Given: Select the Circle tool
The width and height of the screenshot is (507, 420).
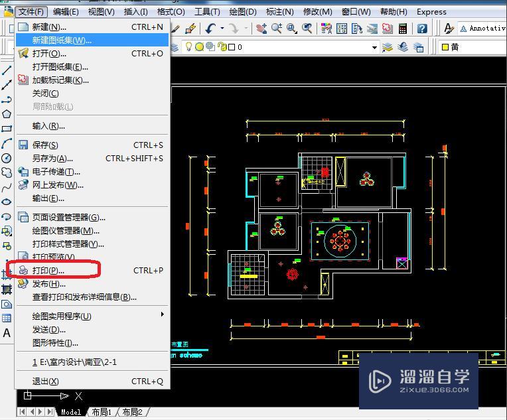Looking at the screenshot, I should [x=7, y=158].
